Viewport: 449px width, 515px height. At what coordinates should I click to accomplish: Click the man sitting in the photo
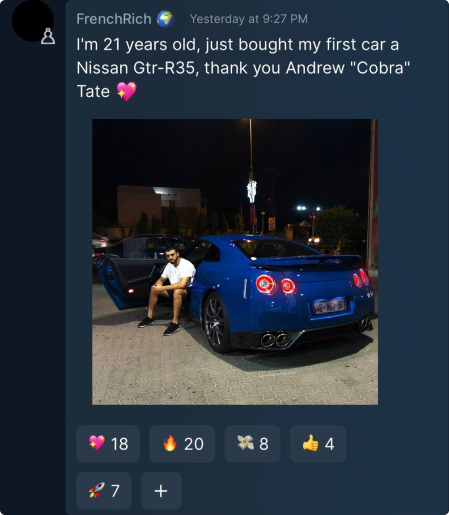168,290
